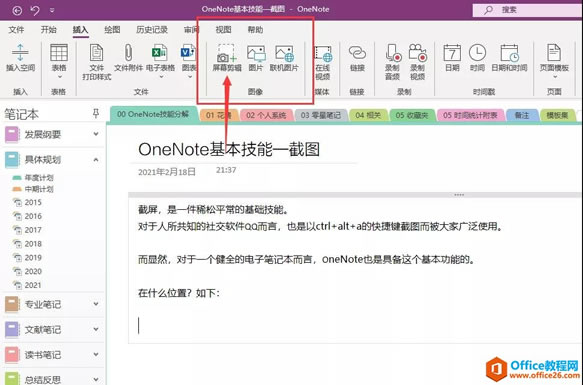Insert today's 日期
This screenshot has height=385, width=583.
click(x=452, y=58)
